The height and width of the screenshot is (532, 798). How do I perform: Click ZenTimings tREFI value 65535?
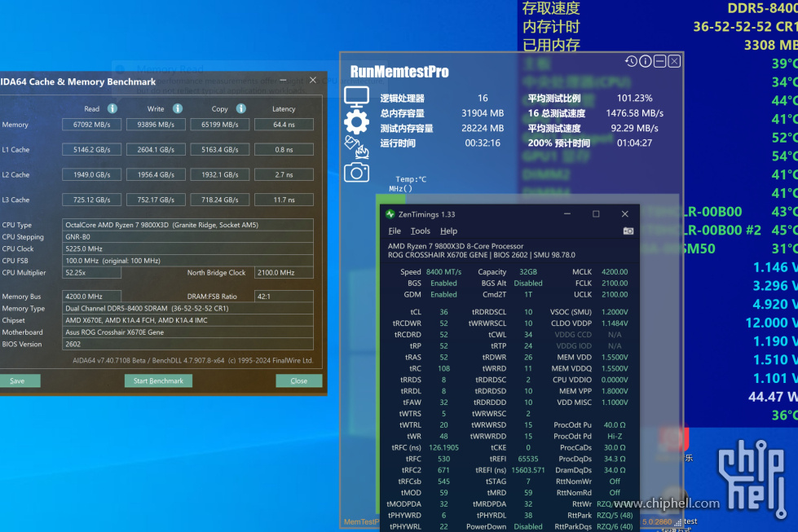coord(528,459)
